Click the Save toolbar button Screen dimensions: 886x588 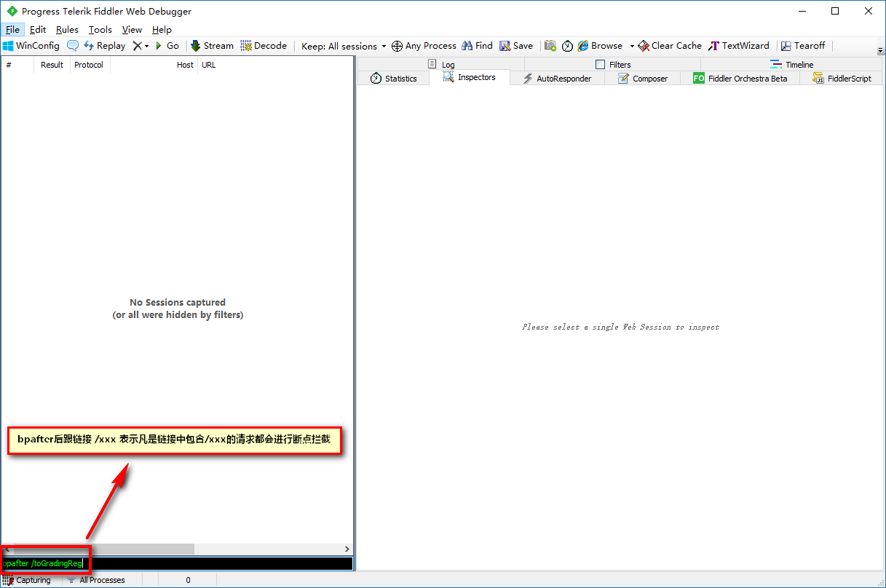[x=516, y=46]
